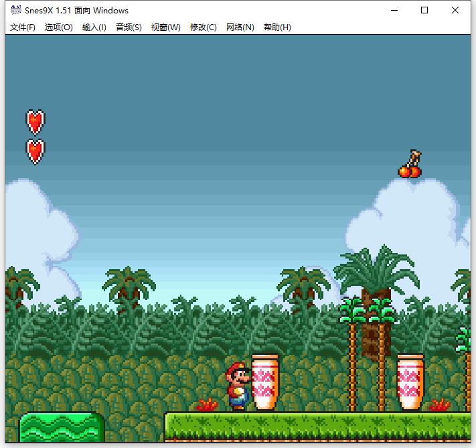Click the green wavy hill block
476x448 pixels.
click(62, 427)
